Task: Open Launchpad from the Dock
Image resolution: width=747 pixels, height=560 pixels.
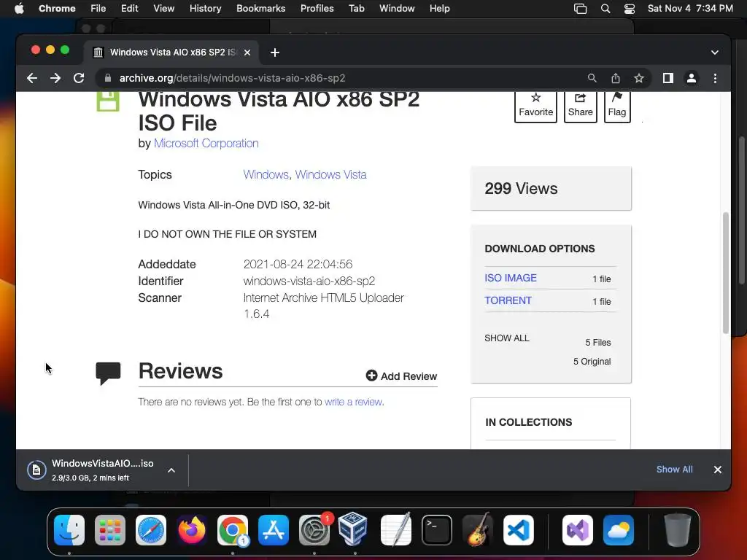Action: [x=110, y=530]
